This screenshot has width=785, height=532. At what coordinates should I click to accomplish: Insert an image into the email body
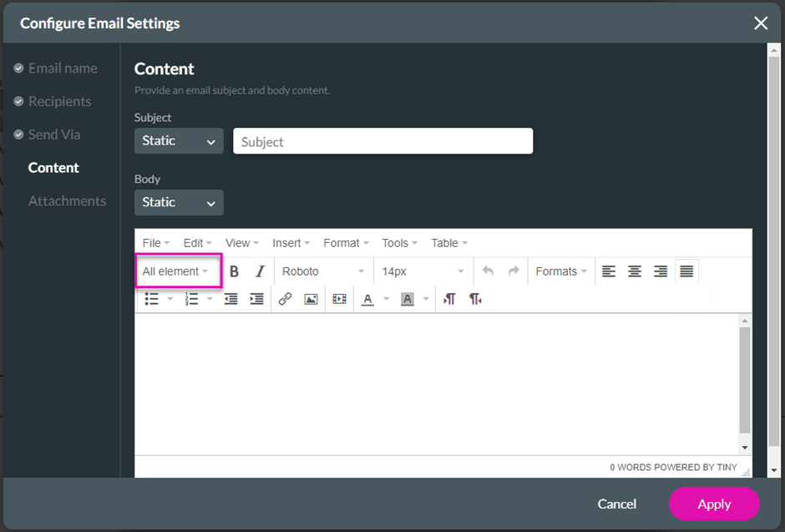(311, 298)
